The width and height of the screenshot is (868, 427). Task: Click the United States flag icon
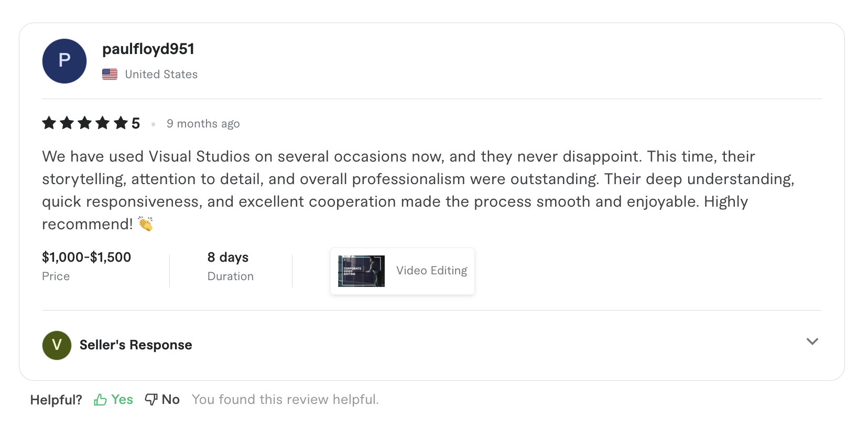pyautogui.click(x=110, y=74)
